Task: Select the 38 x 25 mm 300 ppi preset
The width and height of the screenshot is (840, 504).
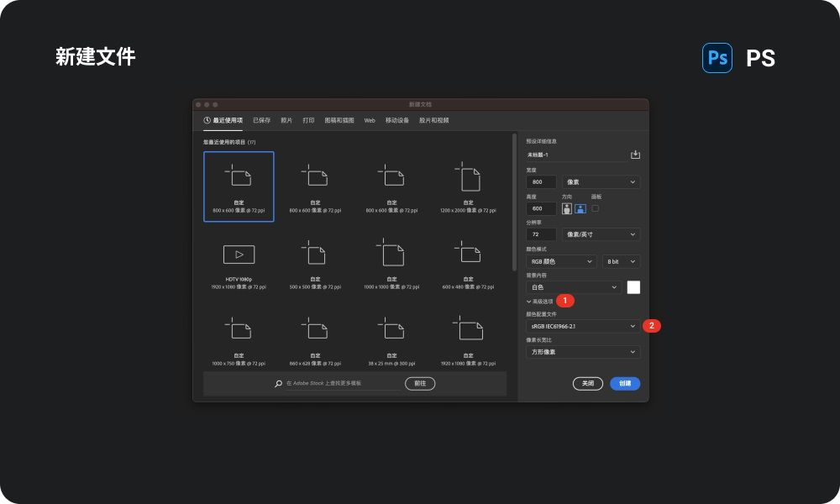Action: [391, 339]
